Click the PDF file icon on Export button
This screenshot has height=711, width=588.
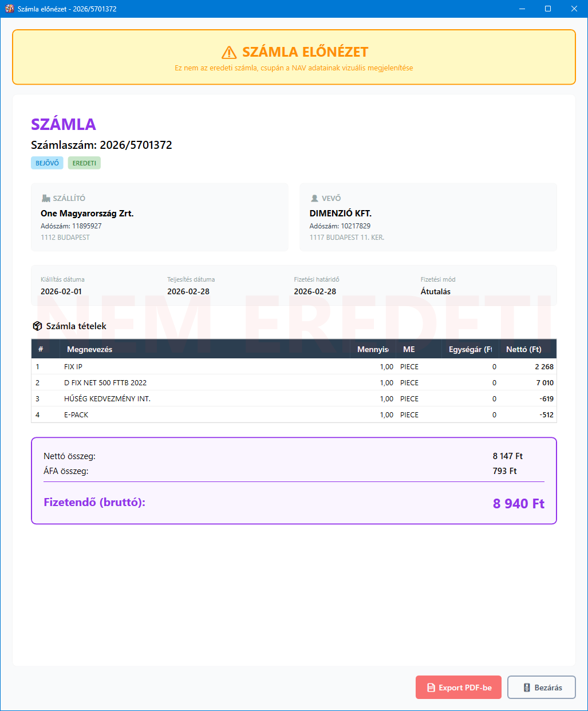[x=431, y=688]
